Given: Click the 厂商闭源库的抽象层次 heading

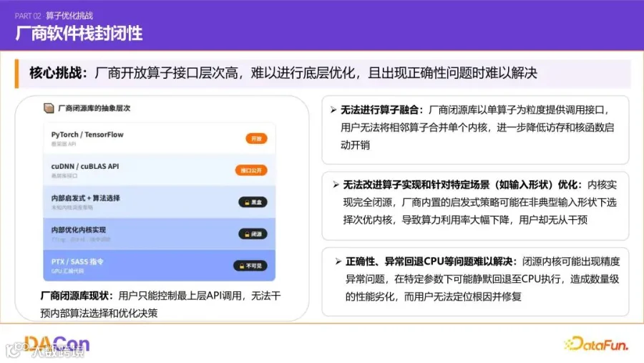Looking at the screenshot, I should click(x=94, y=108).
